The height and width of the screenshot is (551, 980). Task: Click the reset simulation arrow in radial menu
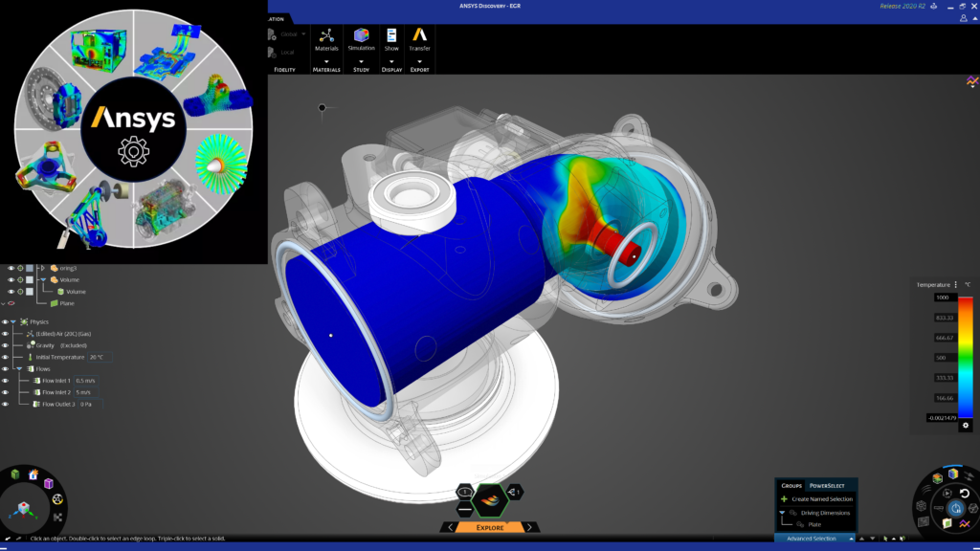coord(965,493)
